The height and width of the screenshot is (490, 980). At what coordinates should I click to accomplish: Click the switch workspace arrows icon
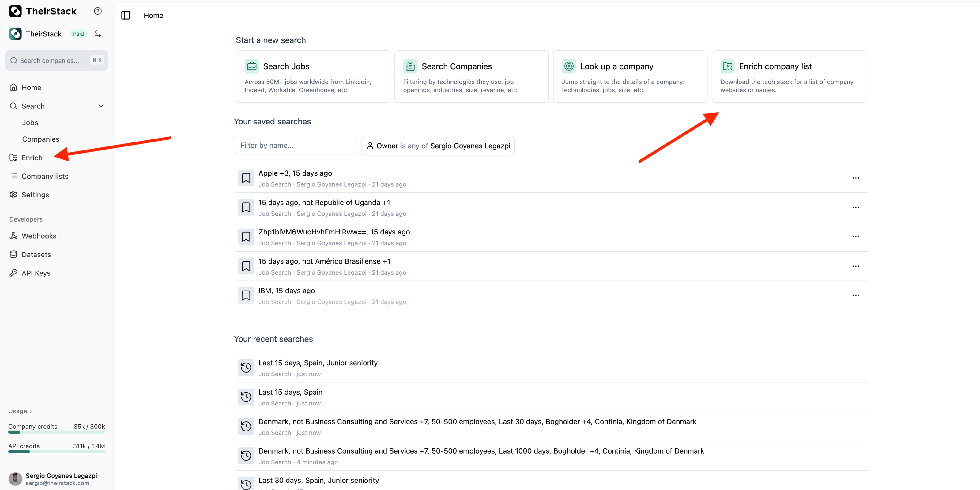(x=98, y=33)
